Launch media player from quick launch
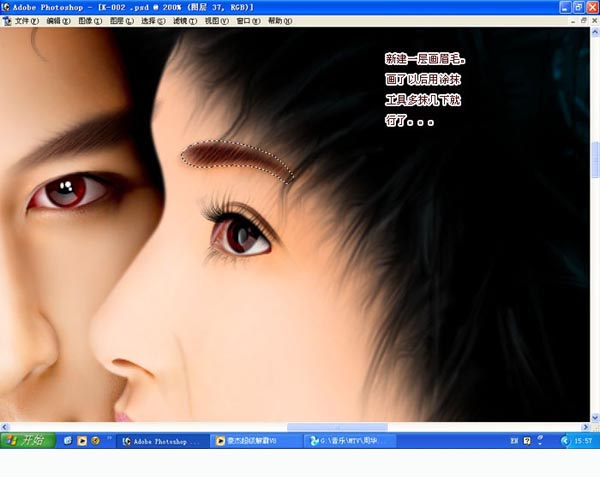Screen dimensions: 600x477 [82, 441]
